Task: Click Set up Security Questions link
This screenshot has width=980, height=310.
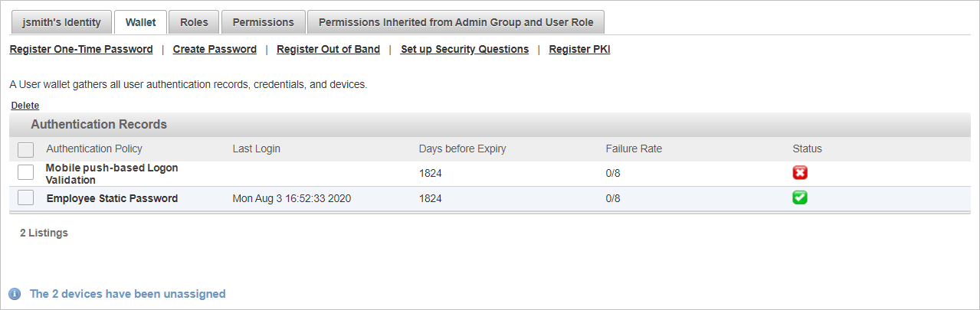Action: tap(464, 49)
